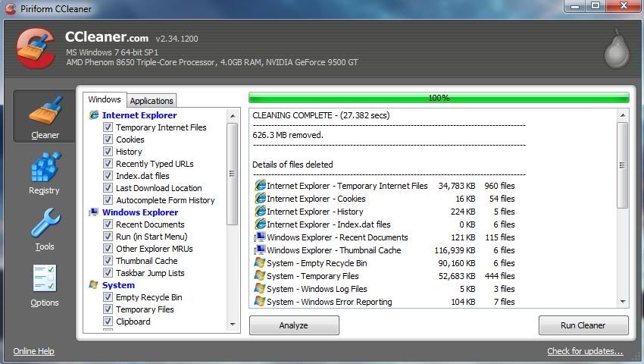Open the Tools wrench icon

pos(44,224)
